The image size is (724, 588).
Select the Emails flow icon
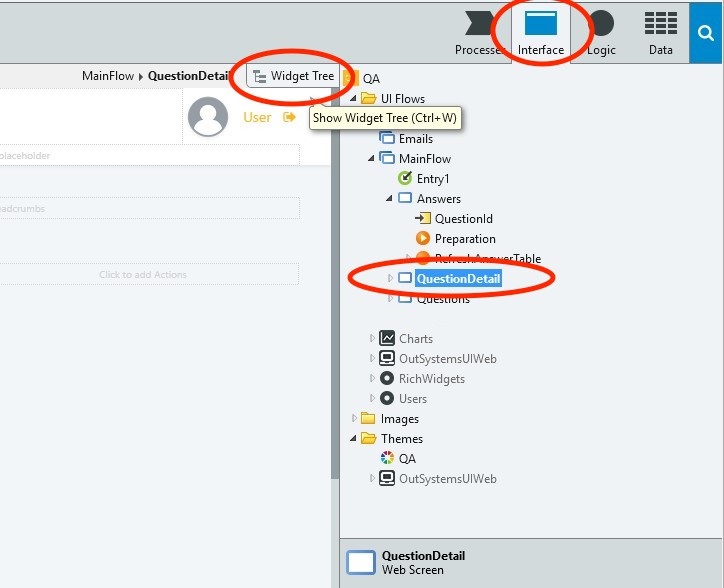pyautogui.click(x=386, y=138)
